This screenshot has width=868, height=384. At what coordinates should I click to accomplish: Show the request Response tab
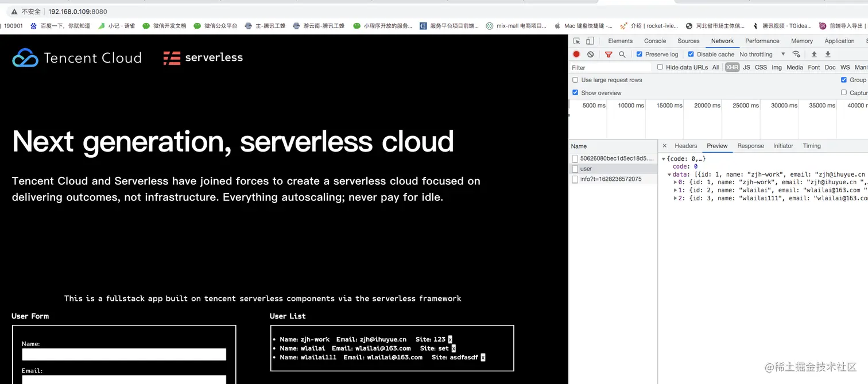(750, 146)
